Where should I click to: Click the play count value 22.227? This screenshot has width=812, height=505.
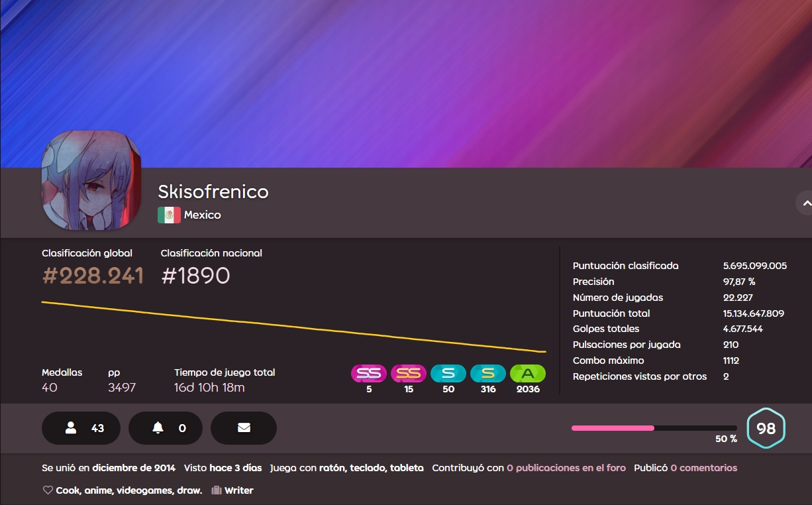pyautogui.click(x=738, y=298)
